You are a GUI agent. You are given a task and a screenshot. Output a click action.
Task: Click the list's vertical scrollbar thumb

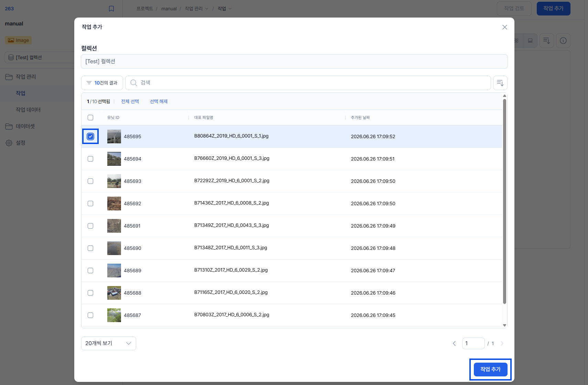(504, 201)
